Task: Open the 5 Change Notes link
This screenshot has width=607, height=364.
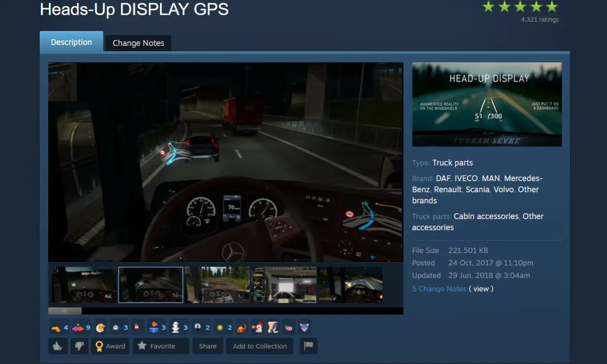Action: coord(439,289)
